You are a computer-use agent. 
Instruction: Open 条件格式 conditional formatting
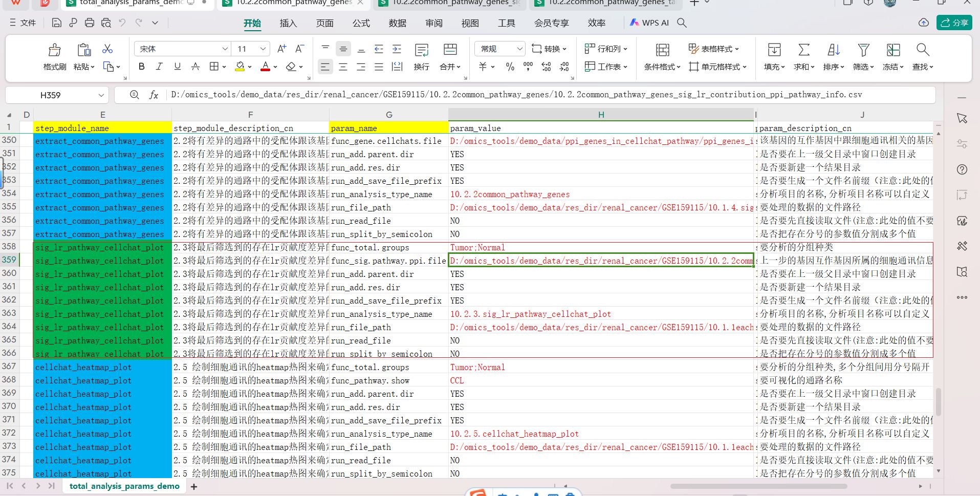pyautogui.click(x=662, y=57)
